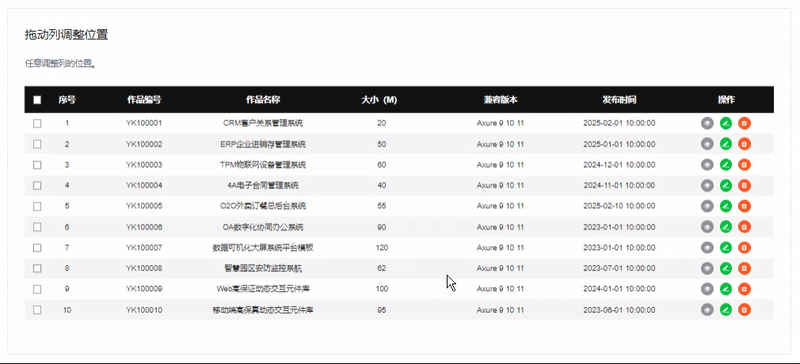Click the 序号 column header
800x364 pixels.
point(67,100)
